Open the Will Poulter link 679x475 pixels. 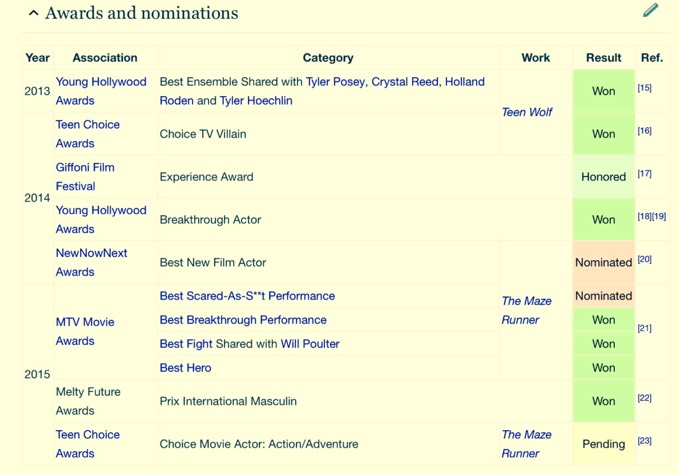[310, 344]
